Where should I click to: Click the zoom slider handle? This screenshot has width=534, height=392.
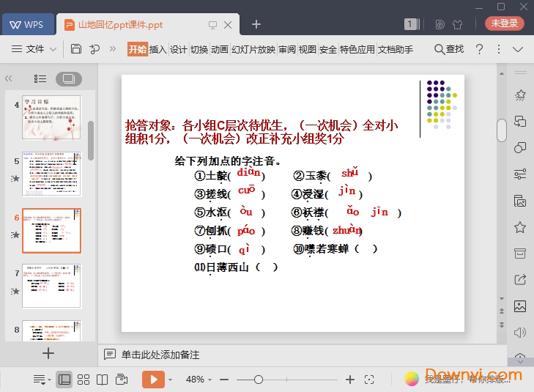259,380
